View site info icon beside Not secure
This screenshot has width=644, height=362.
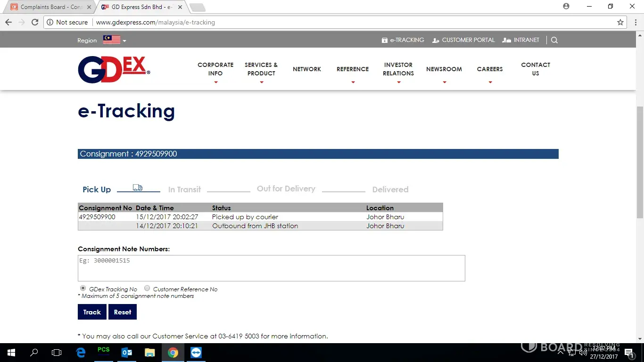point(50,22)
